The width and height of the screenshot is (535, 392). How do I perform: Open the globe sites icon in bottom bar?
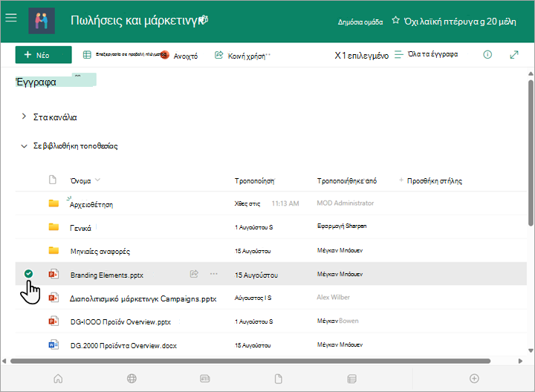[132, 379]
